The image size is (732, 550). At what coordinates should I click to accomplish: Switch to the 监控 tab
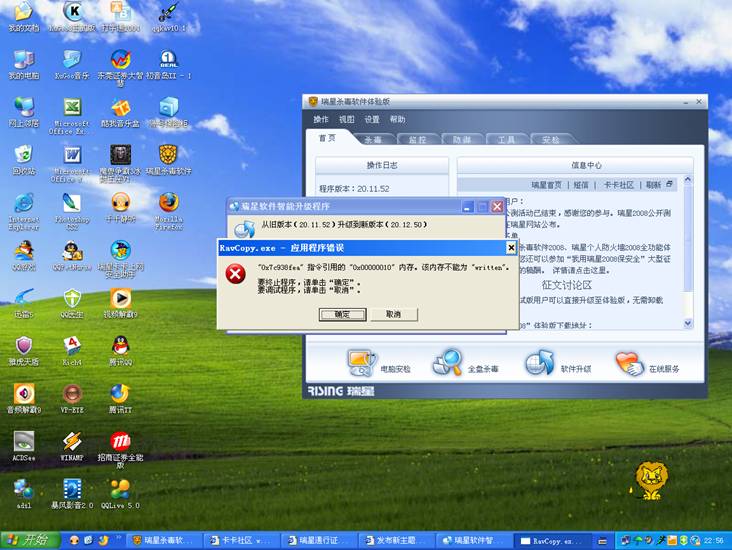[x=417, y=140]
